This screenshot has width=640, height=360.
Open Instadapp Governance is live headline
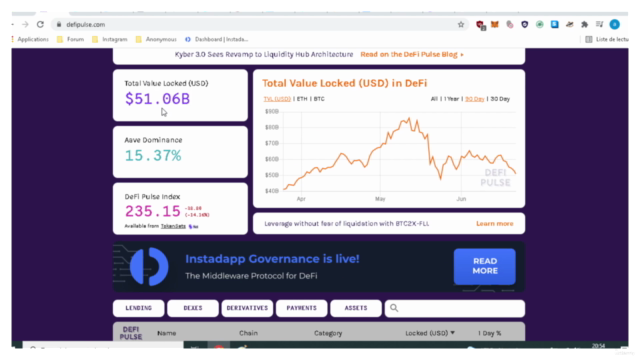point(272,259)
